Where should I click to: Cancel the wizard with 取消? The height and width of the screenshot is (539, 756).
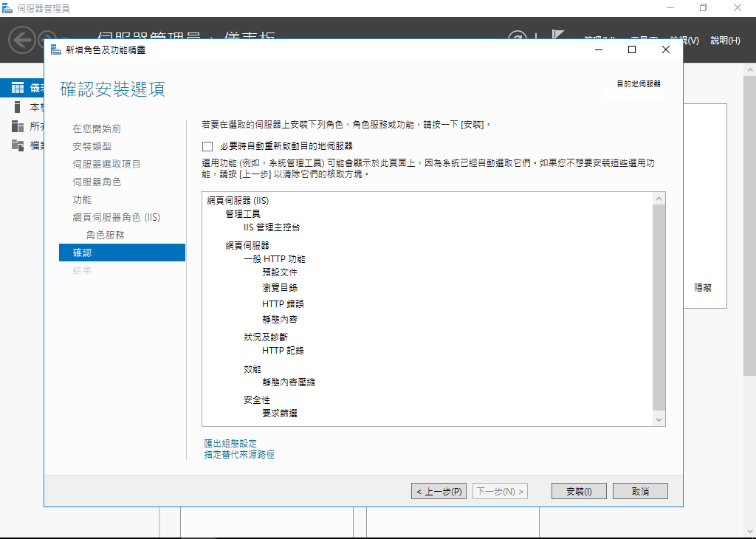(x=639, y=490)
